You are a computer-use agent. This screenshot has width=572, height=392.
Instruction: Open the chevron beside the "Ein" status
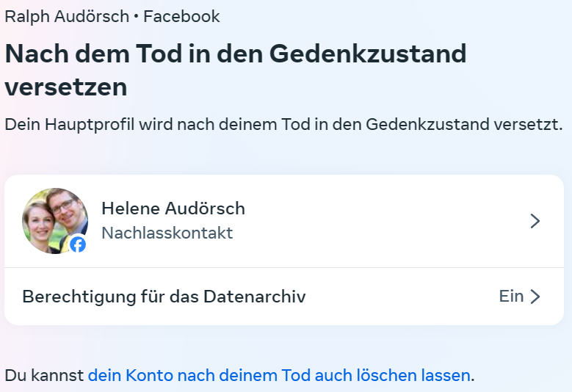point(535,297)
